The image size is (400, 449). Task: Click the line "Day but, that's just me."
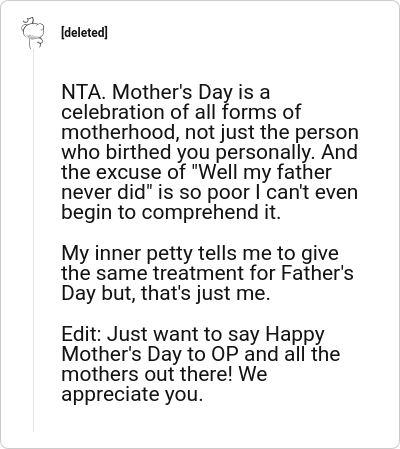coord(165,293)
